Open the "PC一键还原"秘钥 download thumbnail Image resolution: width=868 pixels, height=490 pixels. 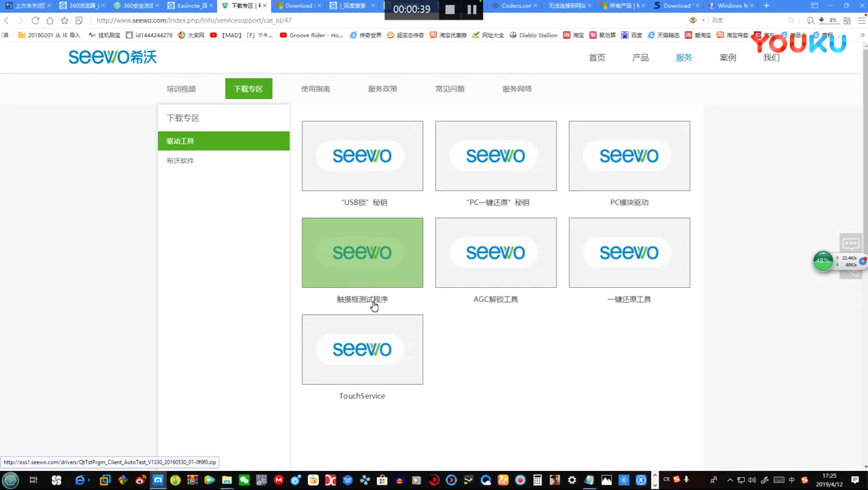point(496,156)
